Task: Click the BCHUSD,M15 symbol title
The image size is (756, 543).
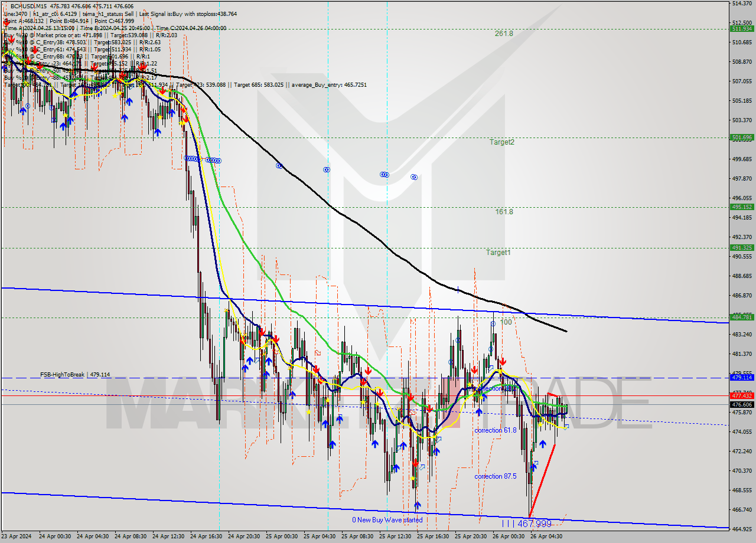Action: click(28, 5)
